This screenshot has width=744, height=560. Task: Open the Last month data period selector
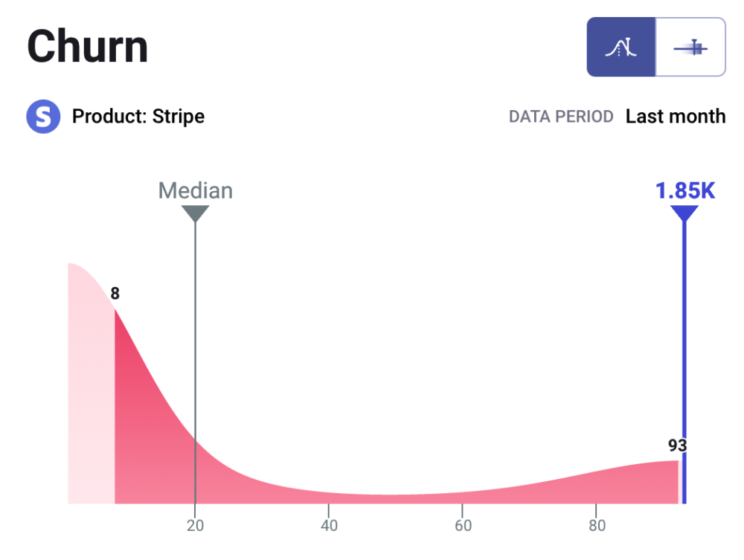tap(675, 117)
